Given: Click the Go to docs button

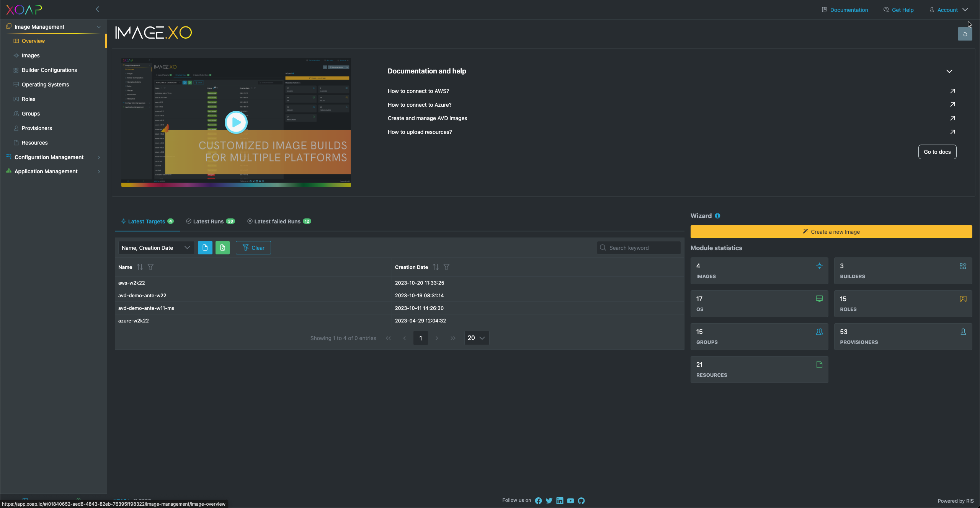Looking at the screenshot, I should tap(937, 152).
